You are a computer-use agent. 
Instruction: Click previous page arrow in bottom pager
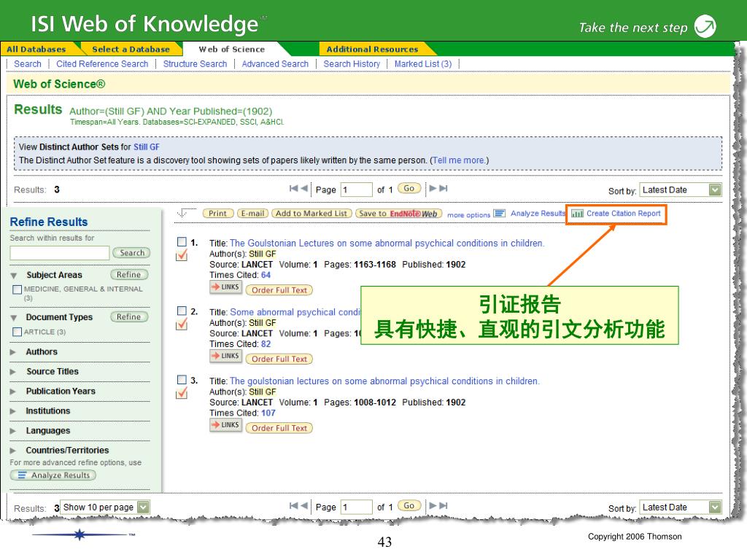click(x=304, y=506)
